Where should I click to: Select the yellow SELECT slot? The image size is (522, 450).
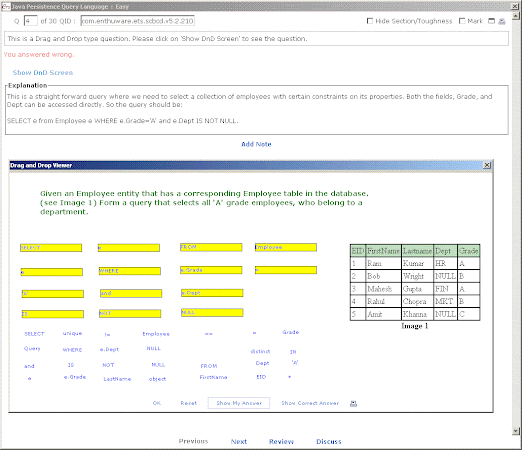(51, 248)
